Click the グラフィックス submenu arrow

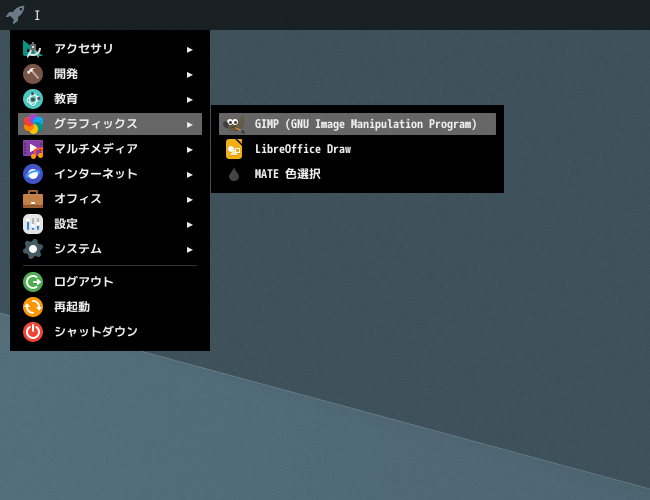click(x=189, y=124)
